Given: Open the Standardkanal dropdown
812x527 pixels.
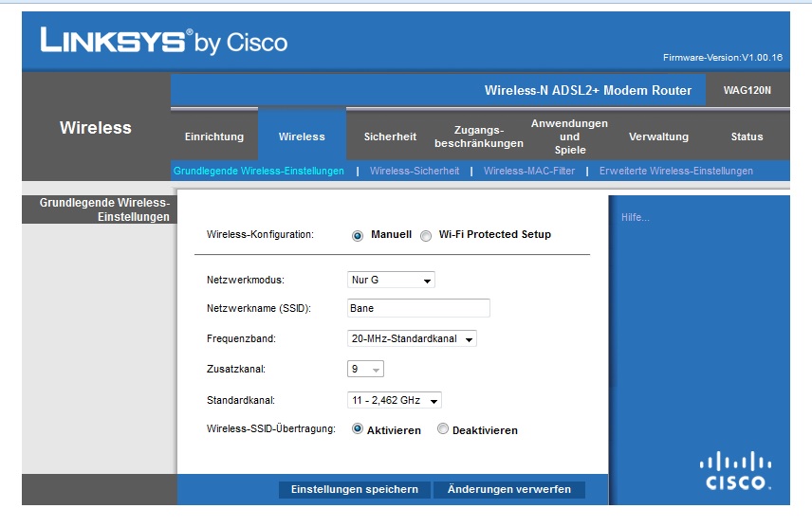Looking at the screenshot, I should tap(394, 400).
